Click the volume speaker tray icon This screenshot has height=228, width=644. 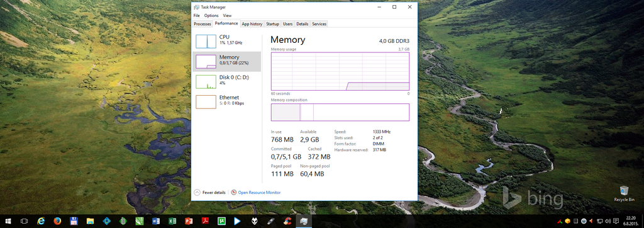click(x=608, y=222)
